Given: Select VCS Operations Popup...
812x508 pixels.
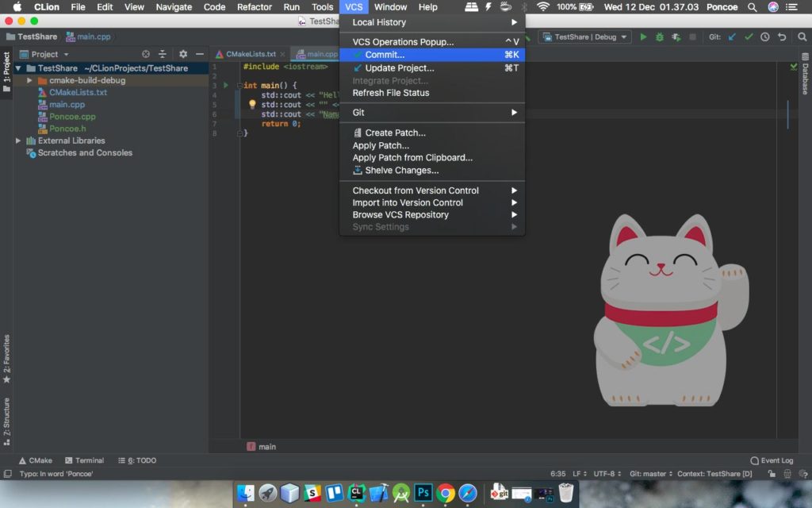Looking at the screenshot, I should click(432, 42).
